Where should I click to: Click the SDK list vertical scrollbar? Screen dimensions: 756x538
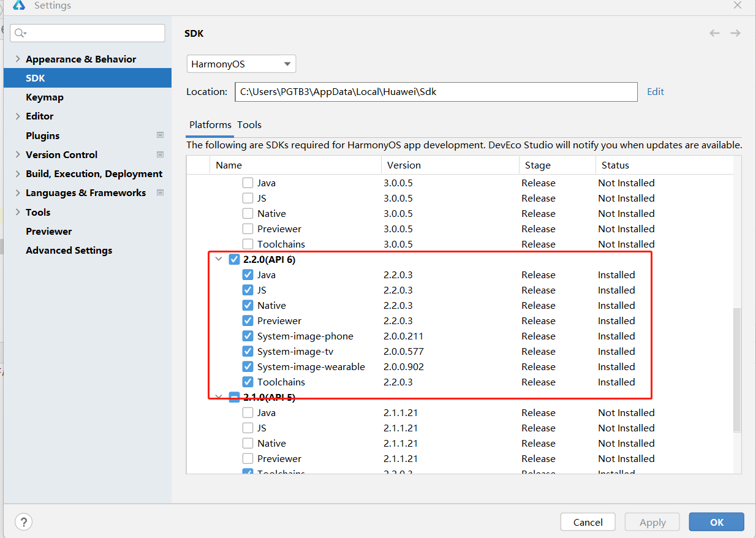(x=736, y=368)
